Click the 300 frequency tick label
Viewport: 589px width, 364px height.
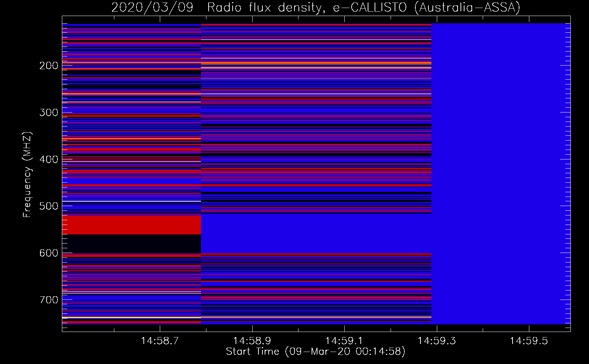pyautogui.click(x=49, y=112)
